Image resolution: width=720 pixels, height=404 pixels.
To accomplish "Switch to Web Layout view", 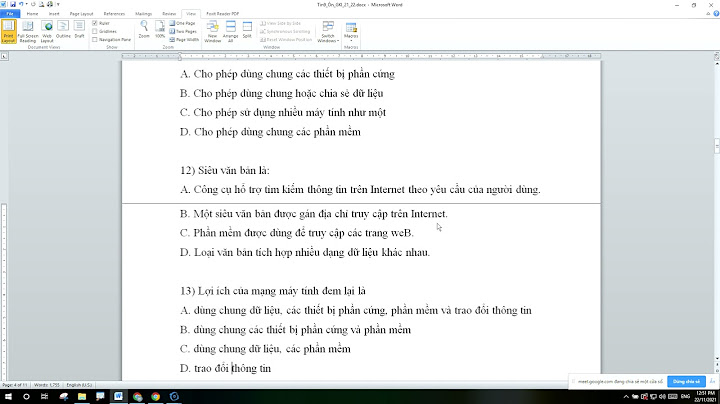I will coord(47,31).
